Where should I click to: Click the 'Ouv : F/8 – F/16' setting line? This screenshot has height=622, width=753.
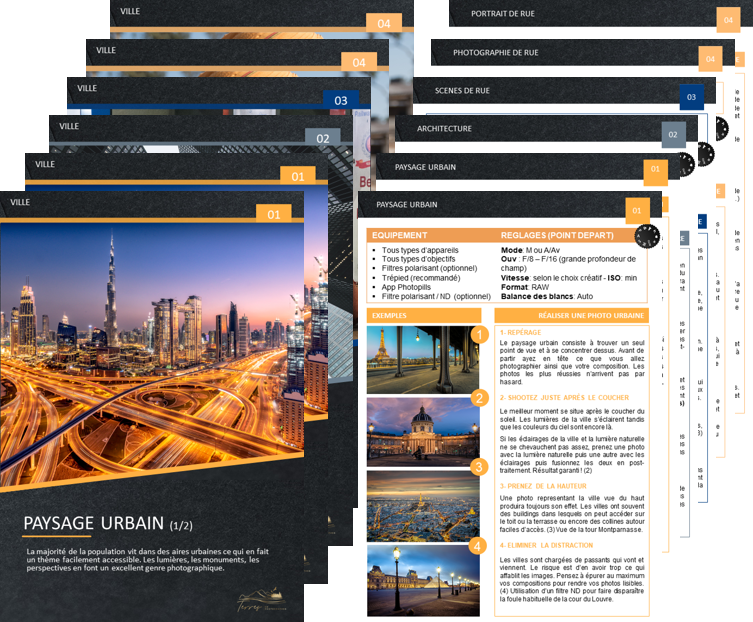(x=568, y=263)
